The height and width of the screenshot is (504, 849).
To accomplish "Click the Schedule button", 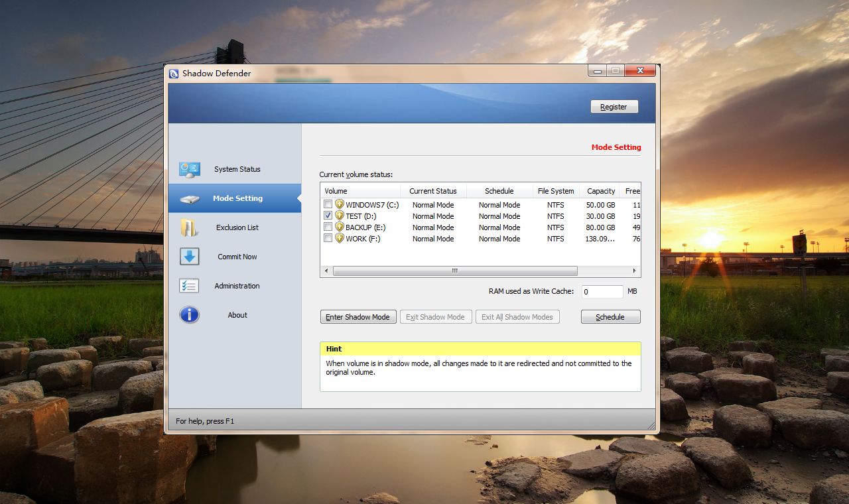I will 610,317.
